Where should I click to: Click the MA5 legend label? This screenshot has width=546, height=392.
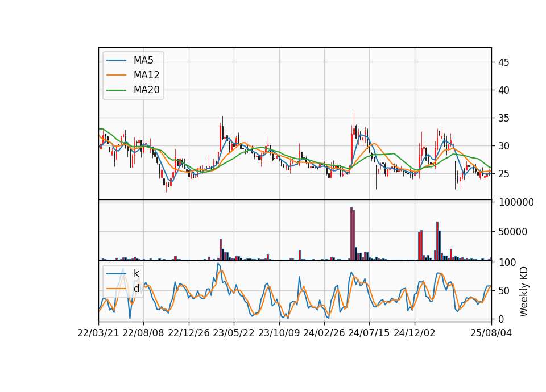(143, 60)
